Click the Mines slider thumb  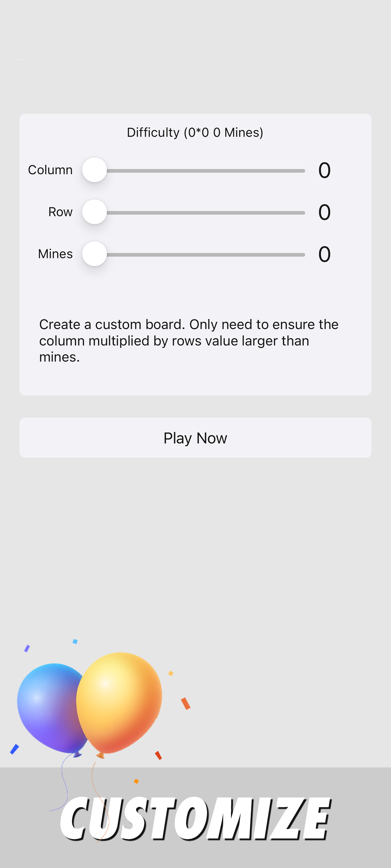point(94,254)
